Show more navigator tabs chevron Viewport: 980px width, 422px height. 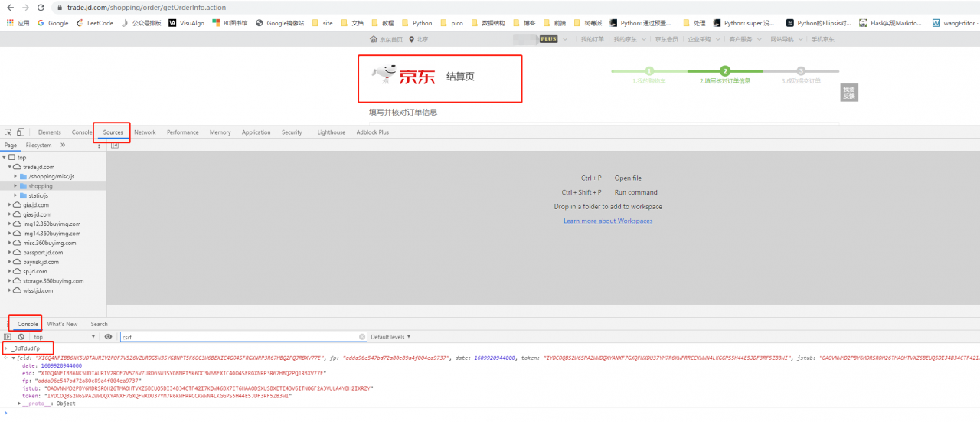(63, 145)
